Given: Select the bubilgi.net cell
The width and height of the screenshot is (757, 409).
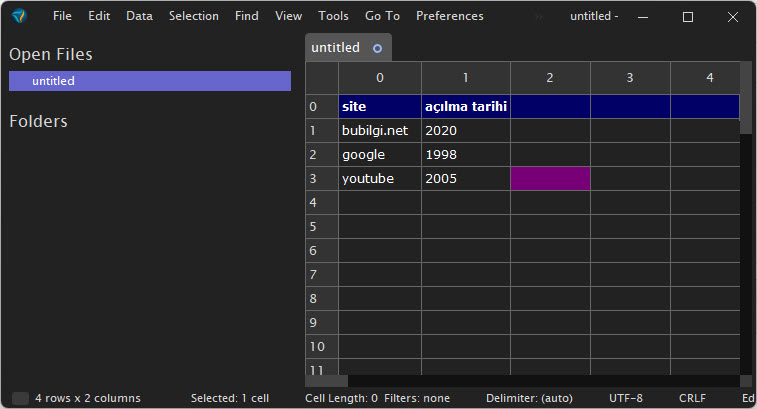Looking at the screenshot, I should pos(380,130).
